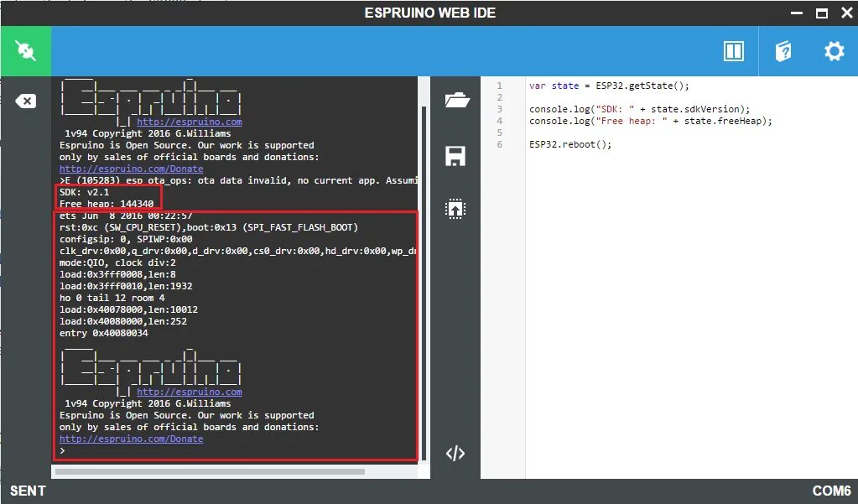Click the green connect/disconnect plug icon

click(x=26, y=51)
